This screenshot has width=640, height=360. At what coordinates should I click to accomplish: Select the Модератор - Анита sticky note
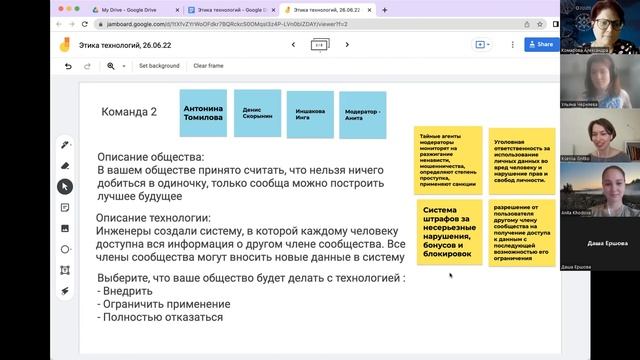click(x=363, y=115)
